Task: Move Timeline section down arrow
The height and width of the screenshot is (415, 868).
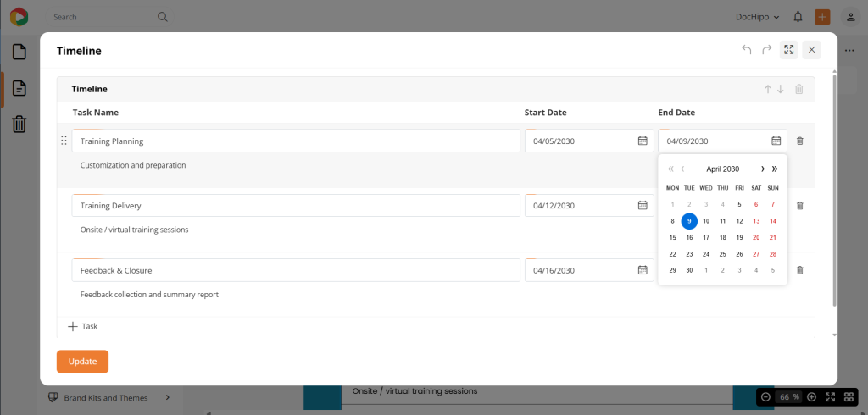Action: tap(781, 89)
